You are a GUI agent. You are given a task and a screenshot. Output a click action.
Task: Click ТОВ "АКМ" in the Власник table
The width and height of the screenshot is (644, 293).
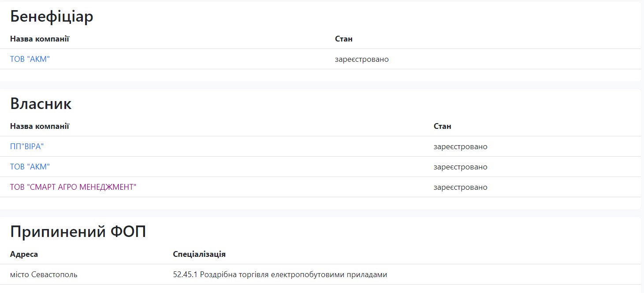[30, 167]
